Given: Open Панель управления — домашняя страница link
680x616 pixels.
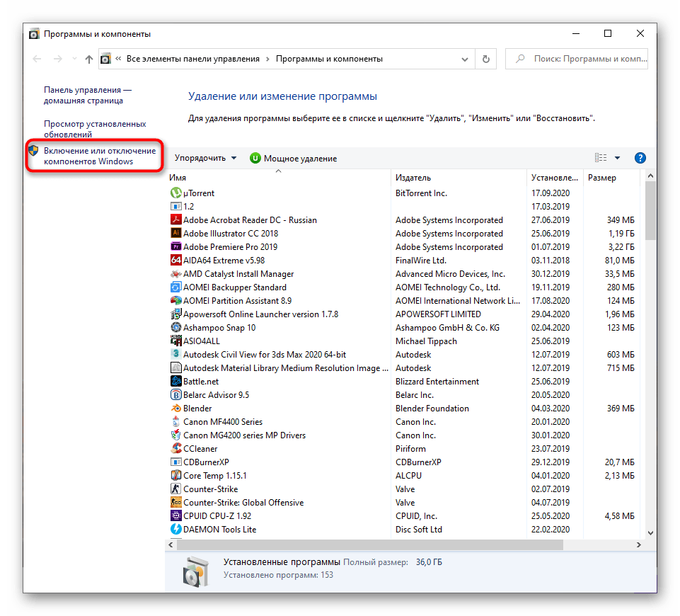Looking at the screenshot, I should pos(88,95).
